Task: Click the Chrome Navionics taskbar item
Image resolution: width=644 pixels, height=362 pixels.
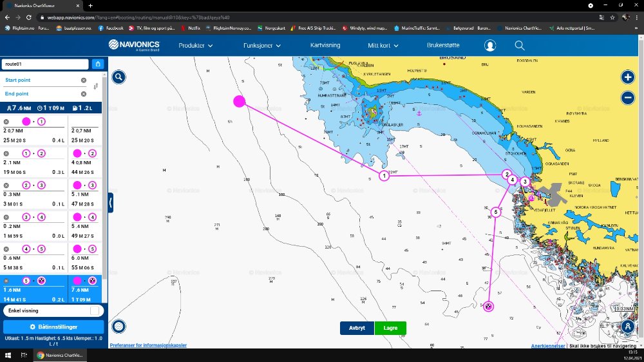Action: coord(60,356)
